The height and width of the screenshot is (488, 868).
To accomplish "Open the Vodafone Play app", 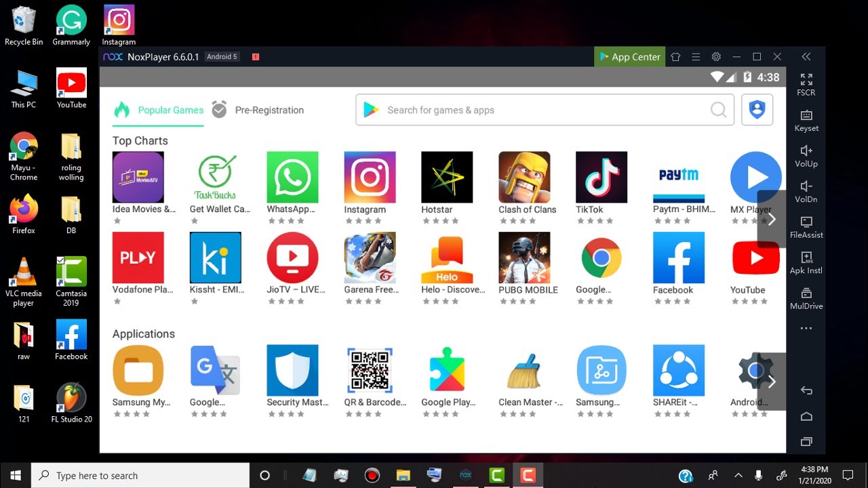I will tap(138, 258).
